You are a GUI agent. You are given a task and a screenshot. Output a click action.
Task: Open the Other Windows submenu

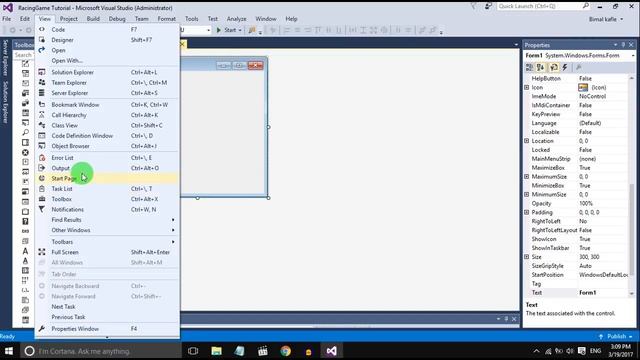(x=107, y=230)
